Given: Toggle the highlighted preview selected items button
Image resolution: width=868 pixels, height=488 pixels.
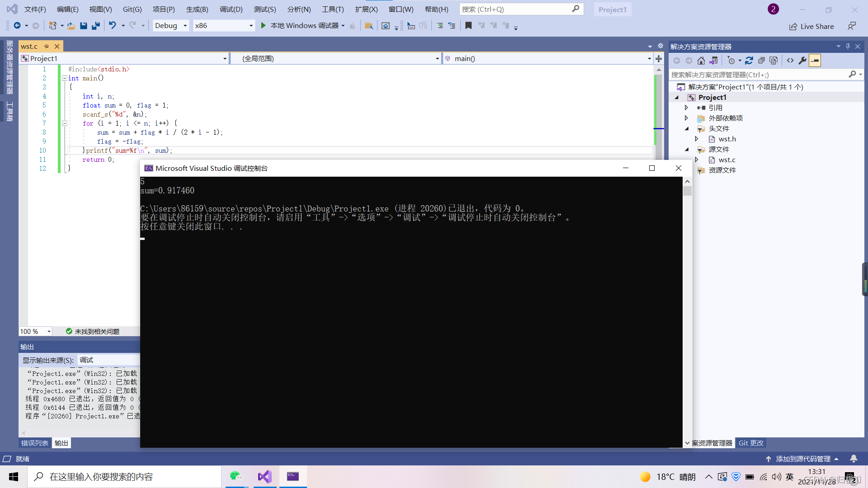Looking at the screenshot, I should (x=815, y=61).
